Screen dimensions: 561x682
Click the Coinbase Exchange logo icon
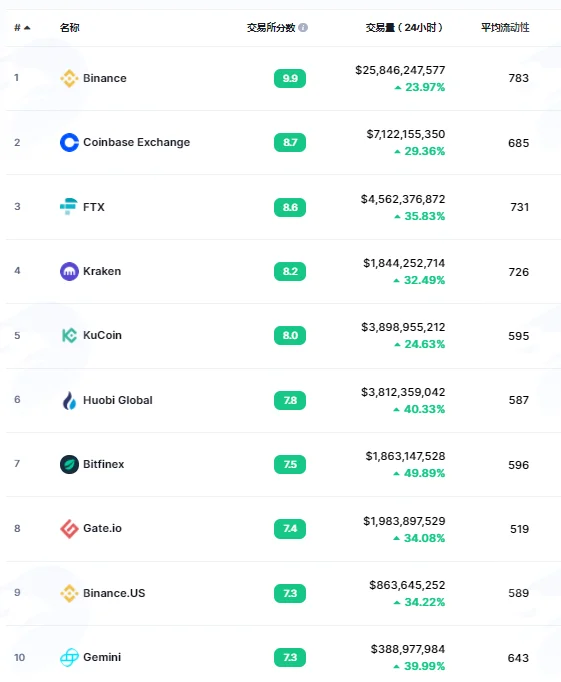point(69,142)
